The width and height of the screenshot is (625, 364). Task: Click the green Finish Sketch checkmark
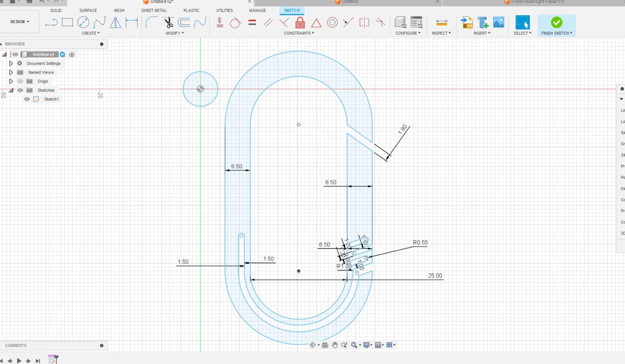tap(557, 22)
